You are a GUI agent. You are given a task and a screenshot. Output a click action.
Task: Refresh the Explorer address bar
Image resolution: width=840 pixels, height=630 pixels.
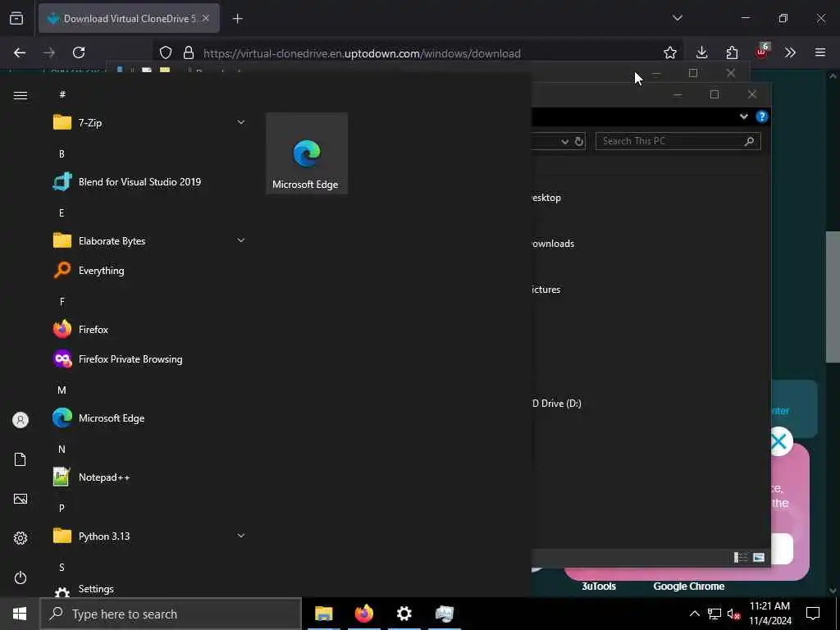pos(579,141)
